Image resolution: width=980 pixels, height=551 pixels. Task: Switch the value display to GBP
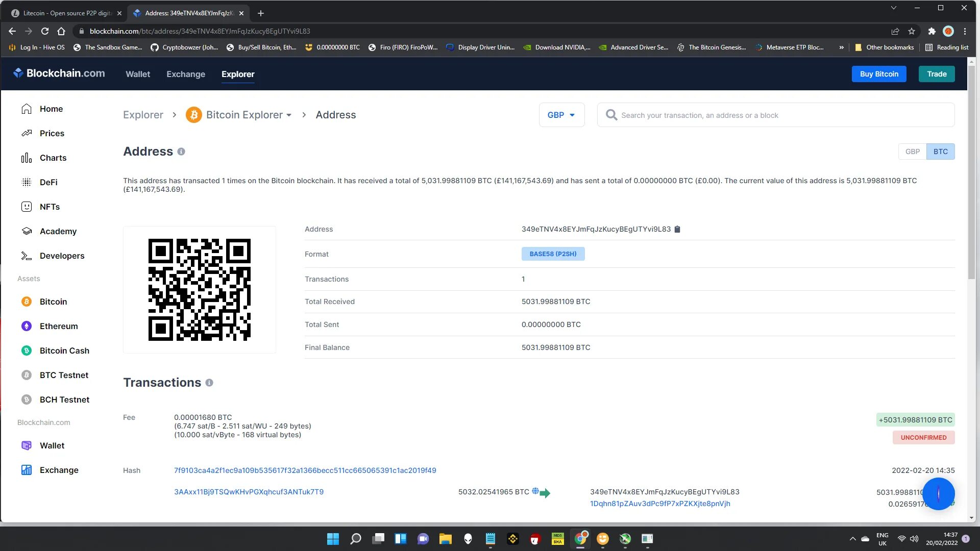click(x=912, y=152)
